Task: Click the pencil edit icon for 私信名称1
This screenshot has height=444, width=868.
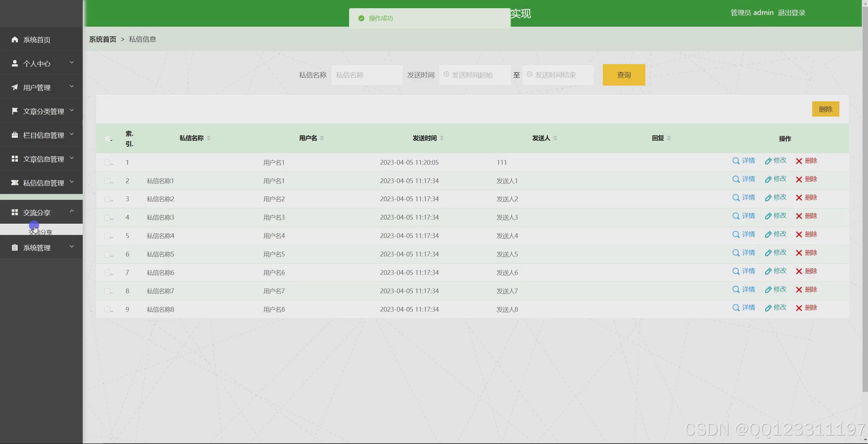Action: pos(768,179)
